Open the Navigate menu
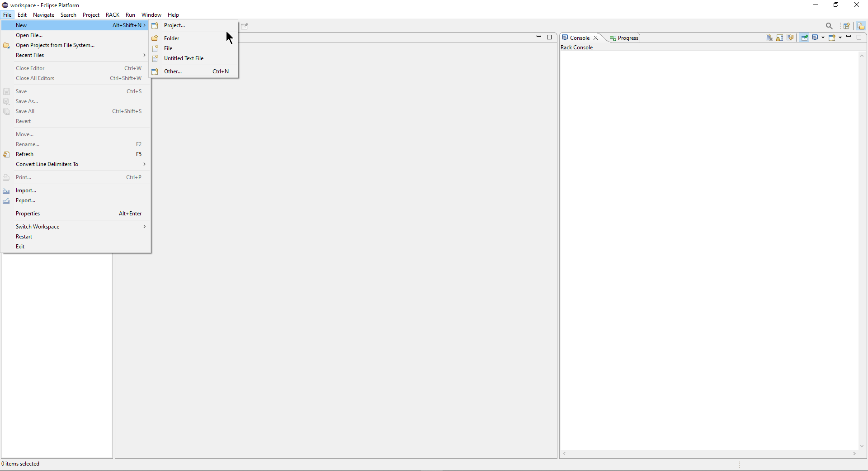This screenshot has width=868, height=471. point(43,15)
